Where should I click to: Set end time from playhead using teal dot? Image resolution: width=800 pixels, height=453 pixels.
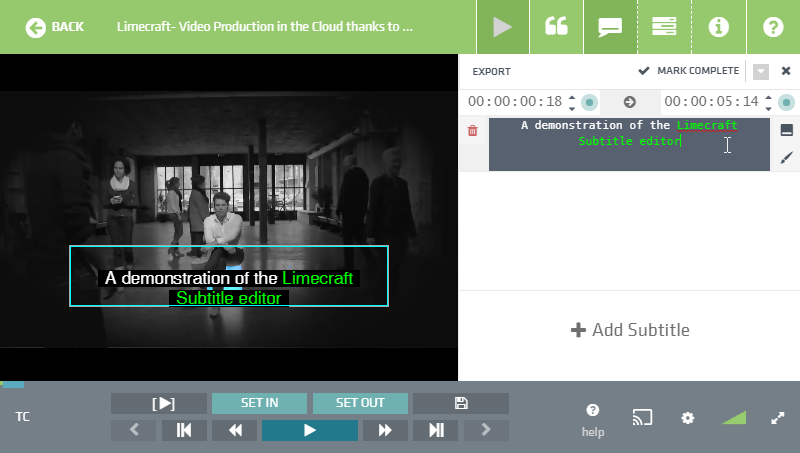pyautogui.click(x=786, y=103)
